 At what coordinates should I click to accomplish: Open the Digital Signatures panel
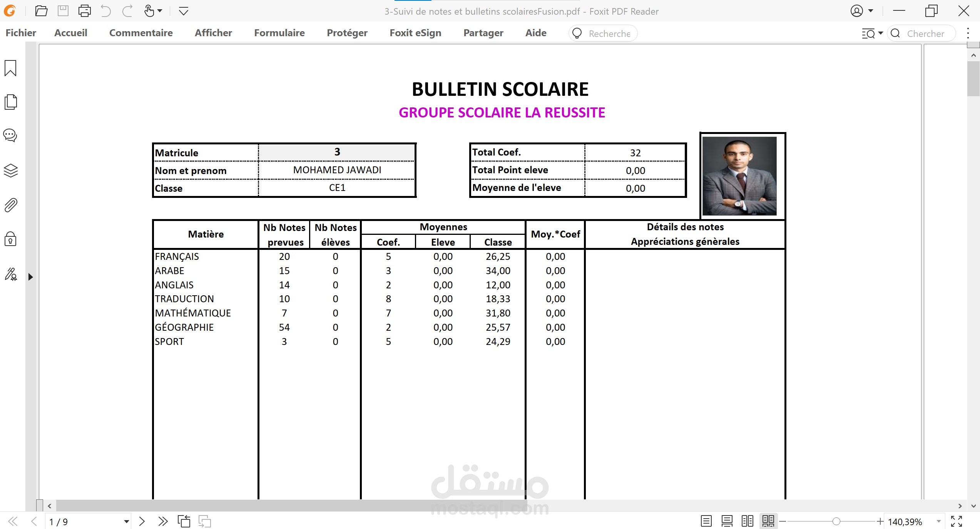pyautogui.click(x=10, y=274)
